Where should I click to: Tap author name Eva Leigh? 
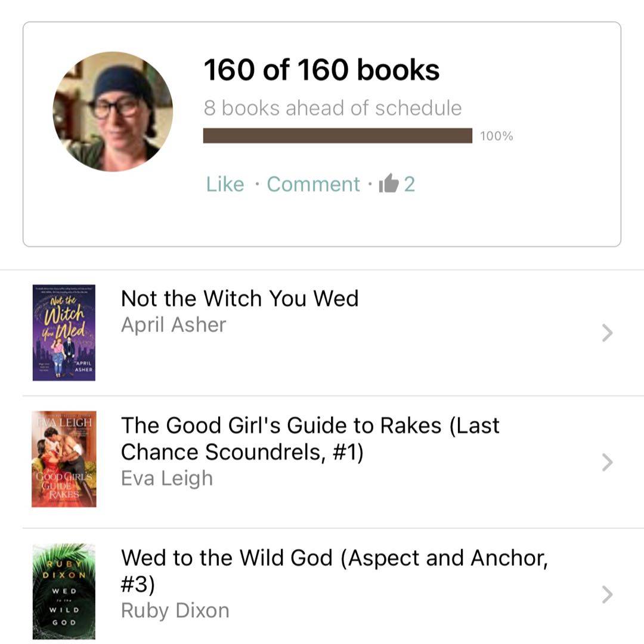click(166, 478)
